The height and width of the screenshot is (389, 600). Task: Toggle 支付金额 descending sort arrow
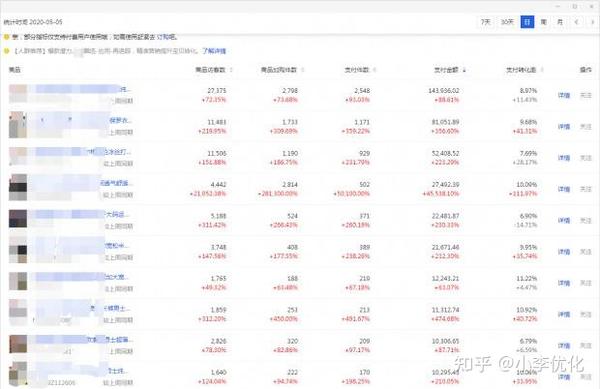[x=464, y=70]
